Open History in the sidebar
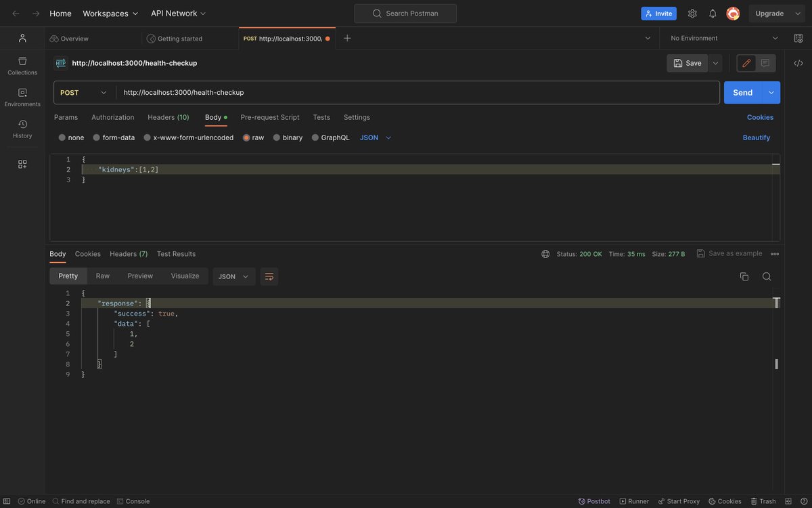This screenshot has width=812, height=508. 22,129
